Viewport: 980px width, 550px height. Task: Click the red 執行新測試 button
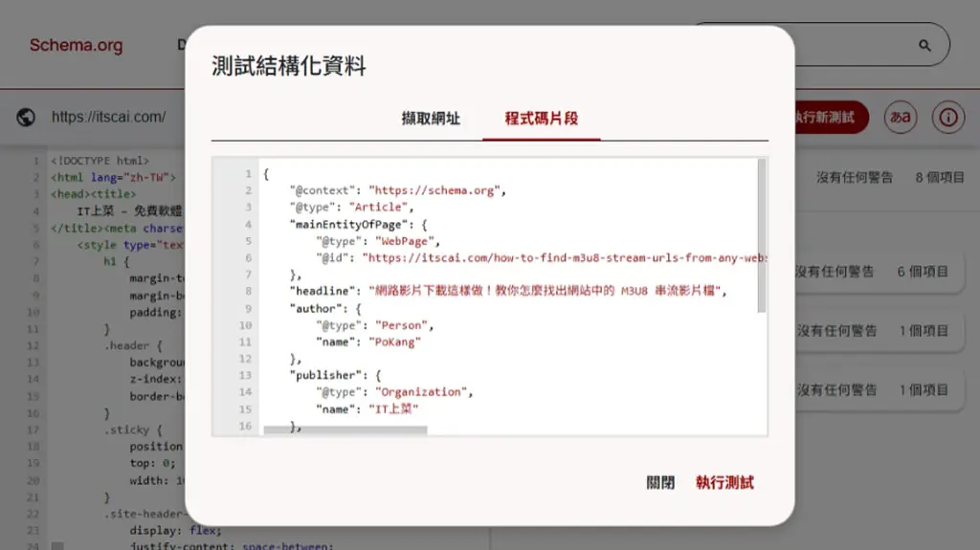832,117
